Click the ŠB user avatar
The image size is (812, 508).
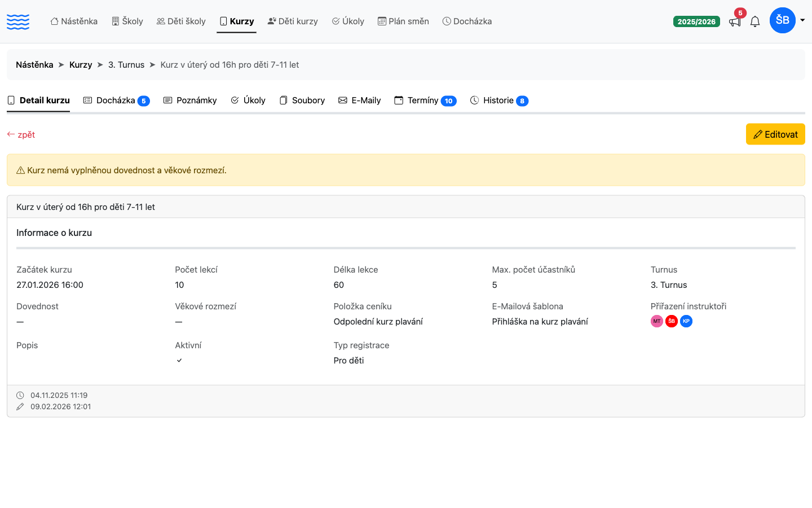783,20
